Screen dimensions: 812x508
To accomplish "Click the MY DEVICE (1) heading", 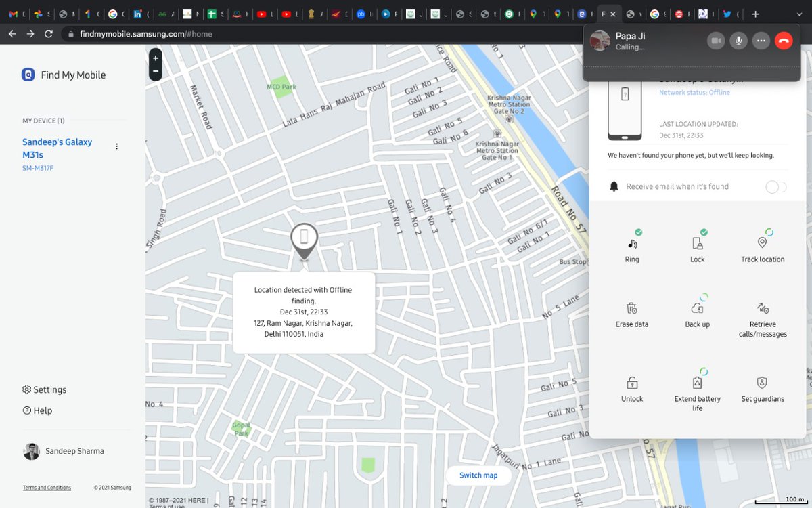I will (43, 121).
